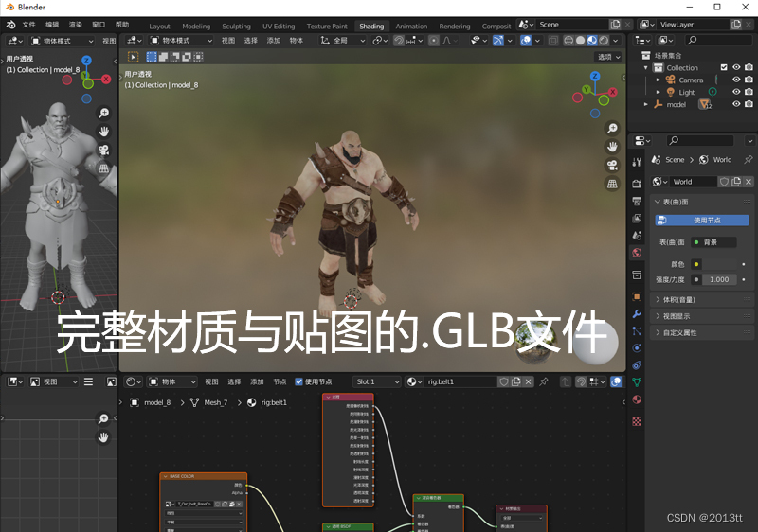Open the View Layer properties tab icon
The height and width of the screenshot is (532, 758).
[x=637, y=219]
